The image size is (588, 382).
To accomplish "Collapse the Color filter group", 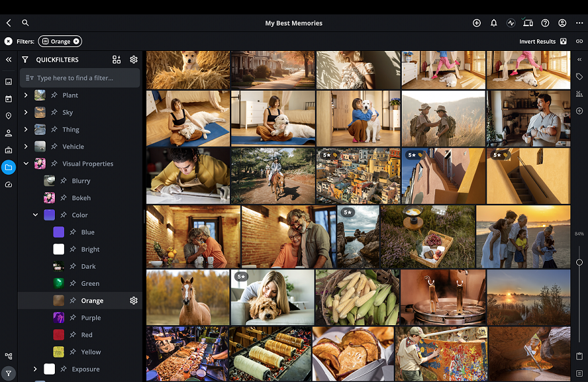I will pos(35,215).
